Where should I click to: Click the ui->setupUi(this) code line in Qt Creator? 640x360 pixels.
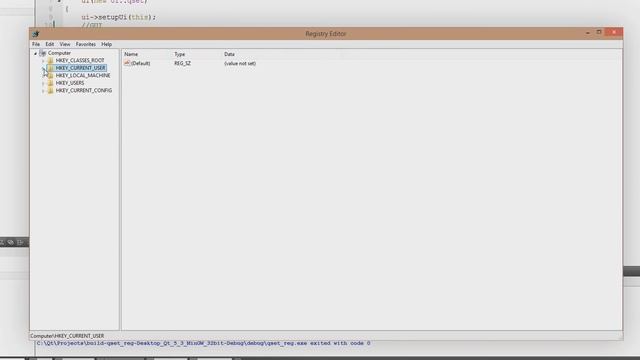click(118, 17)
